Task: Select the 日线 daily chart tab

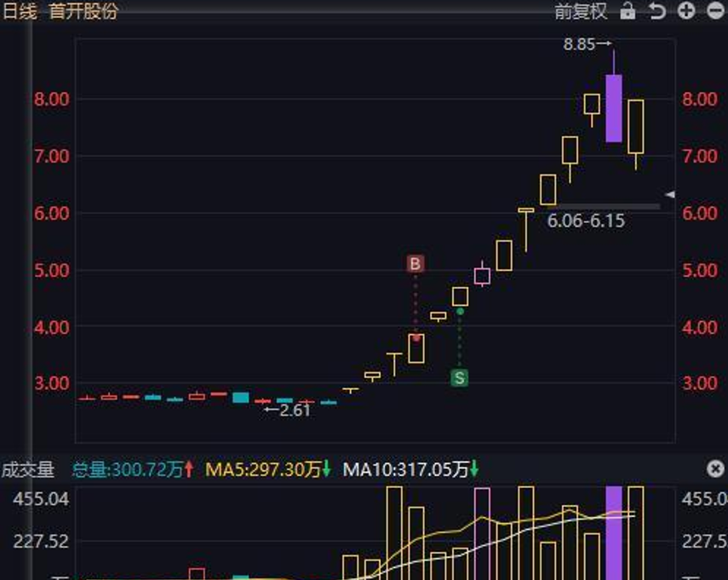Action: tap(20, 12)
